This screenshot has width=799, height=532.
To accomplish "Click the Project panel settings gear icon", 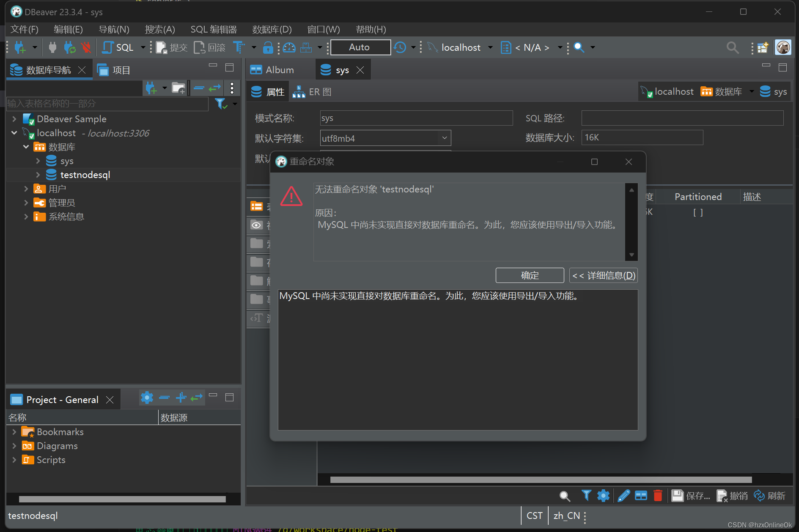I will [147, 398].
